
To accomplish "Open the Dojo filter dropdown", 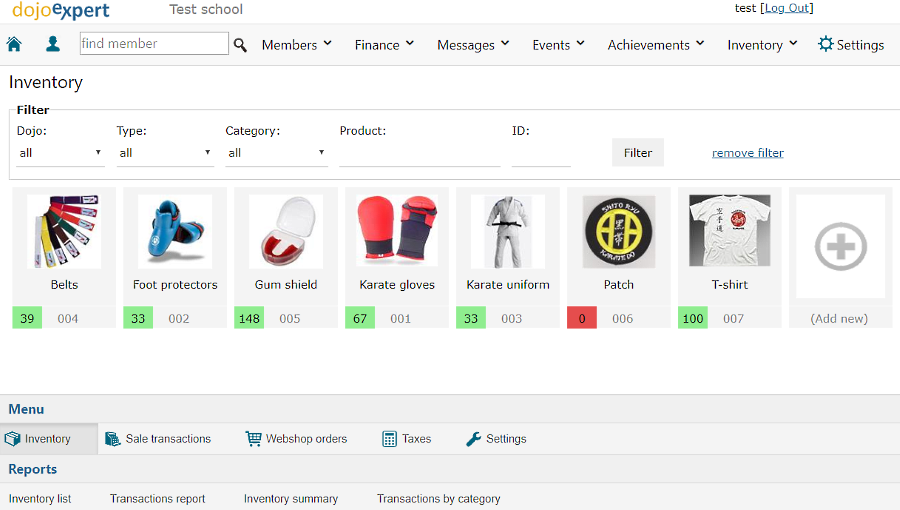I will coord(60,153).
